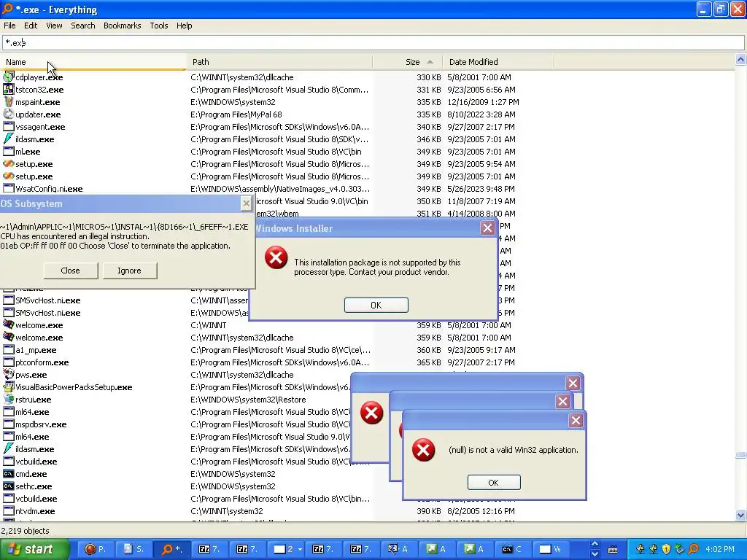The image size is (747, 560).
Task: Click the cmd.exe console icon
Action: [9, 473]
